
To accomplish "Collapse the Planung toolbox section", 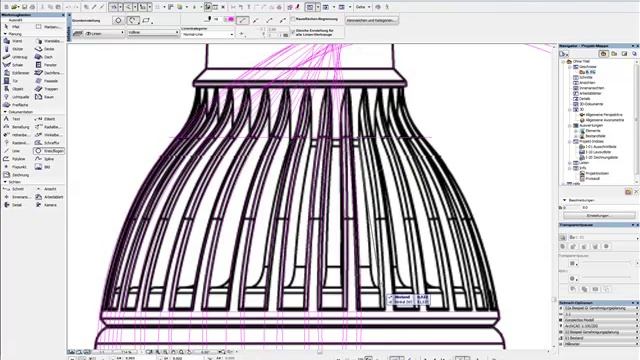I will [x=5, y=34].
